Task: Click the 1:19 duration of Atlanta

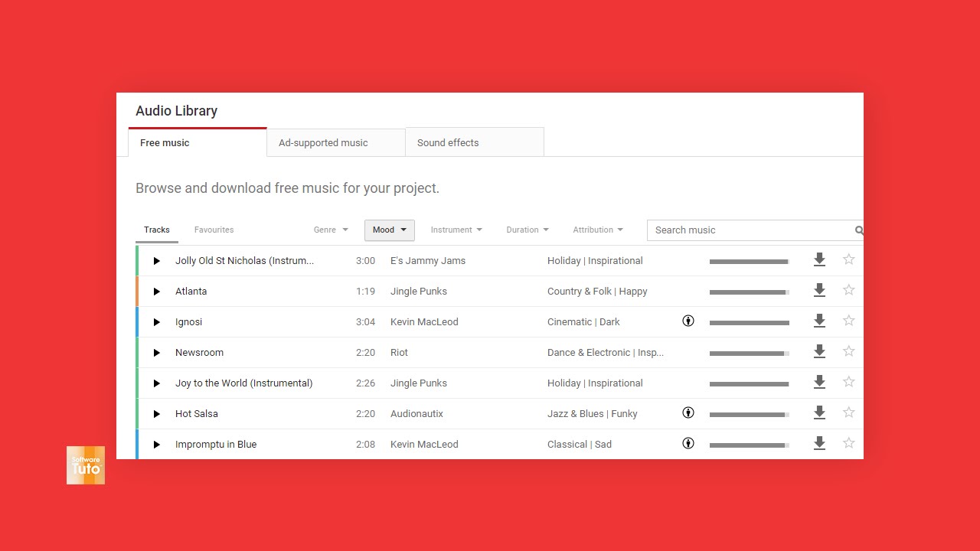Action: click(x=365, y=292)
